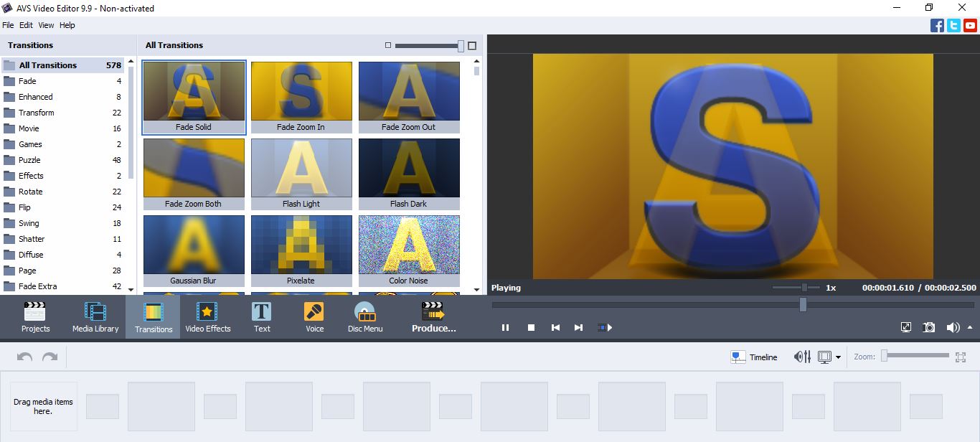980x442 pixels.
Task: Open the Projects section
Action: tap(35, 317)
